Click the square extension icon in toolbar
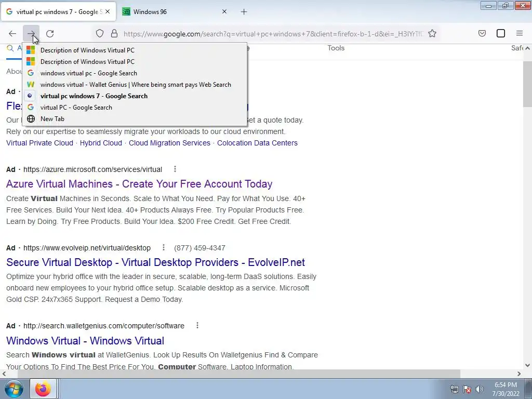Viewport: 532px width, 399px height. pyautogui.click(x=501, y=33)
